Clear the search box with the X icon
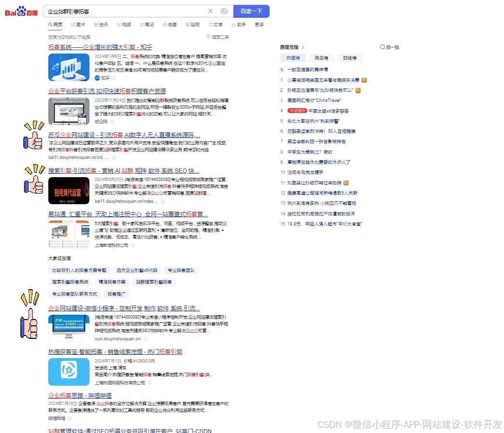This screenshot has width=504, height=433. 210,11
